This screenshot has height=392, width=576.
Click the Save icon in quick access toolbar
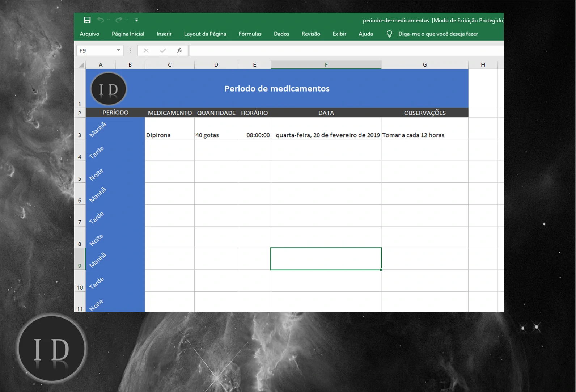click(x=87, y=20)
